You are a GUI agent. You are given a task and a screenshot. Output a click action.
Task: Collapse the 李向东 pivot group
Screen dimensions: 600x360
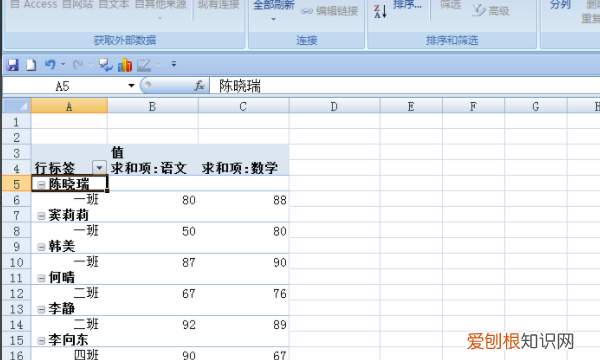41,340
